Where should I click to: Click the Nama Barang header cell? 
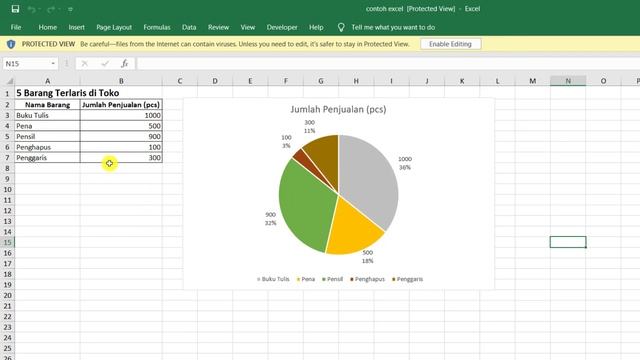[x=47, y=105]
